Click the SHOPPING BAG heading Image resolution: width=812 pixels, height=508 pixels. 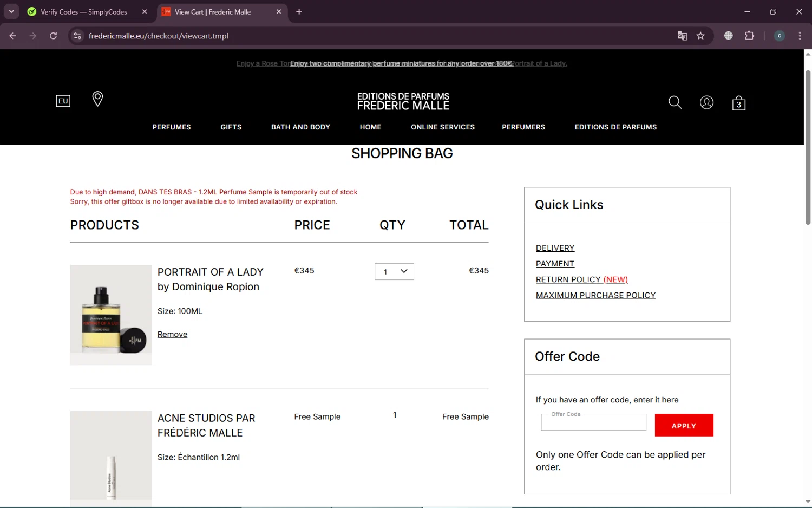tap(402, 153)
